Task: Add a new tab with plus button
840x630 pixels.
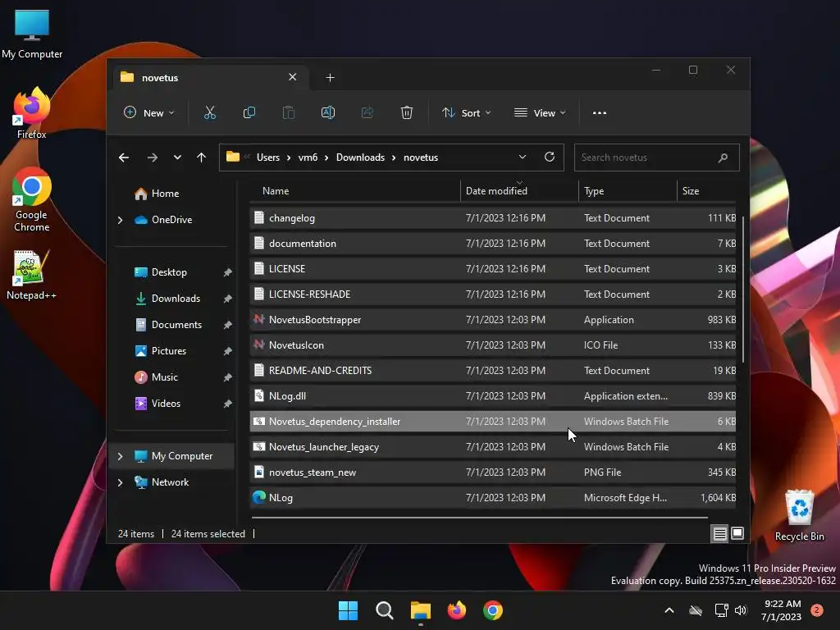Action: tap(330, 78)
